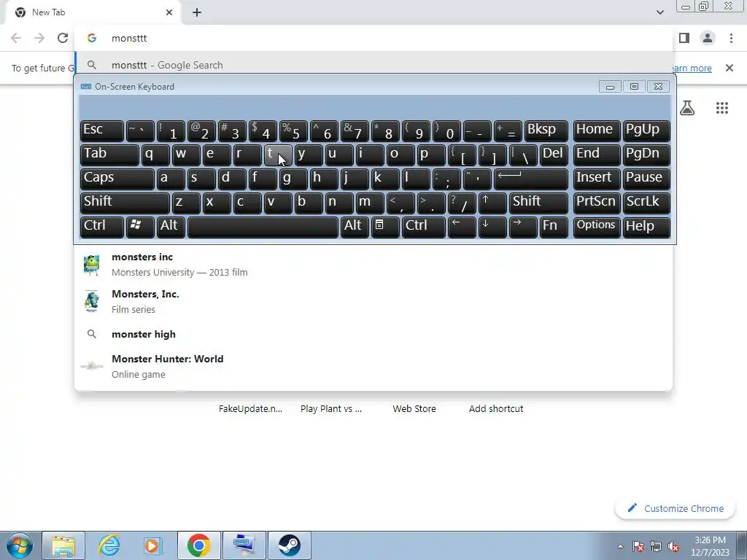Reload the page with the refresh icon
The image size is (747, 560).
click(63, 38)
